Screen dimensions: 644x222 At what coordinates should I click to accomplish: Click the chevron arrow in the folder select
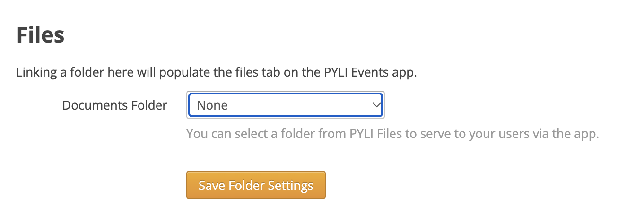376,105
